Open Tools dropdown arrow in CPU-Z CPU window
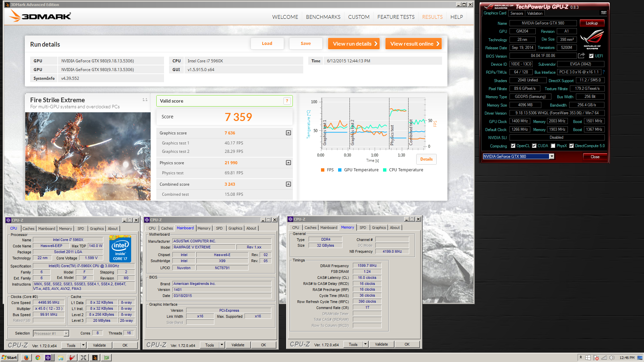Screen dimensions: 644x362 point(83,345)
